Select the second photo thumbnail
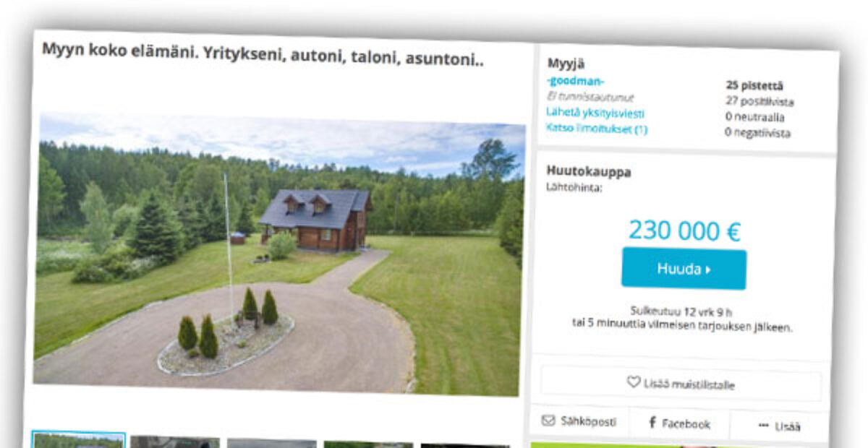 pos(175,441)
